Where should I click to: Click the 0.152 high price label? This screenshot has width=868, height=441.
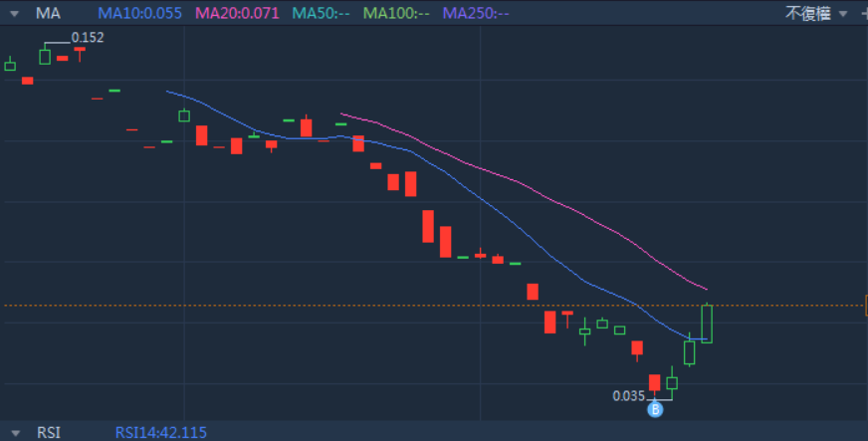pos(88,38)
